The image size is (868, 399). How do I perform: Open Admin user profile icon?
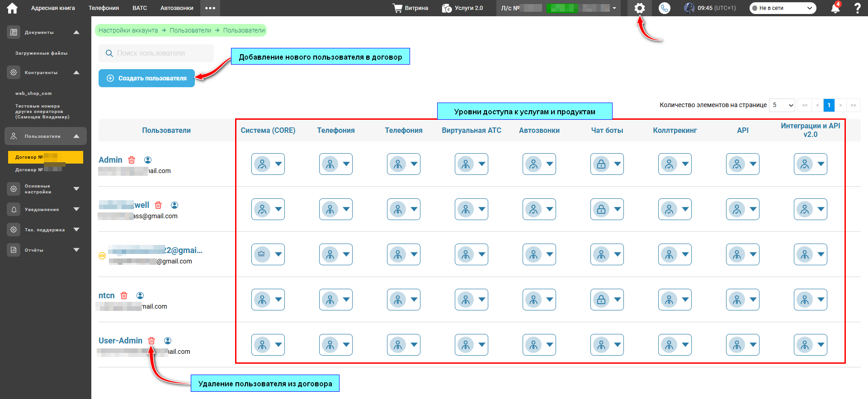[x=148, y=160]
